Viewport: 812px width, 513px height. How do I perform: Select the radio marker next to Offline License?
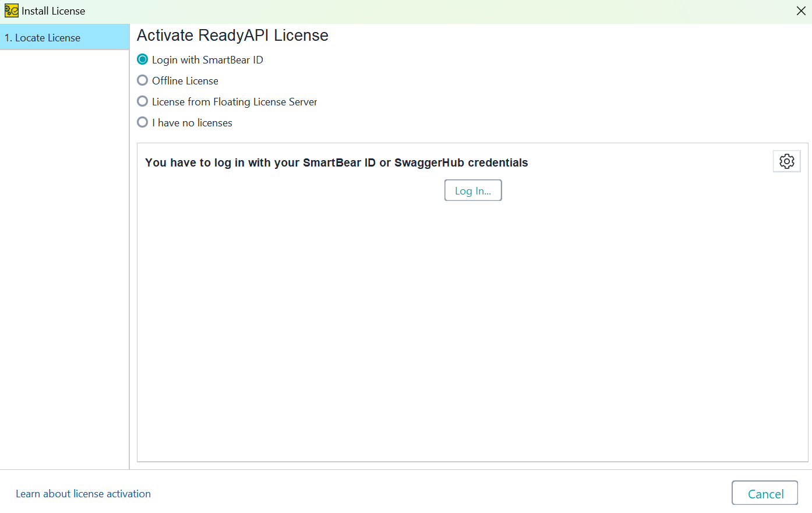click(142, 80)
